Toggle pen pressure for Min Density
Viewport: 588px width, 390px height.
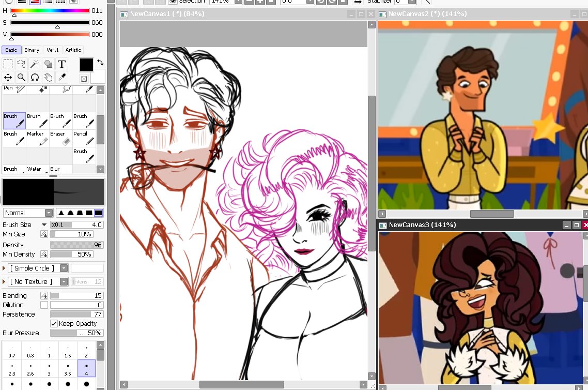[x=44, y=254]
